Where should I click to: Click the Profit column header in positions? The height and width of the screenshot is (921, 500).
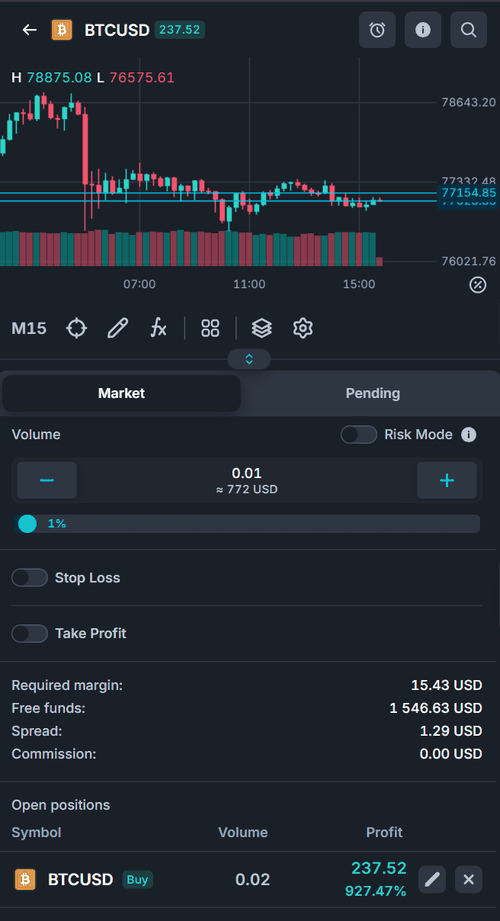click(384, 832)
